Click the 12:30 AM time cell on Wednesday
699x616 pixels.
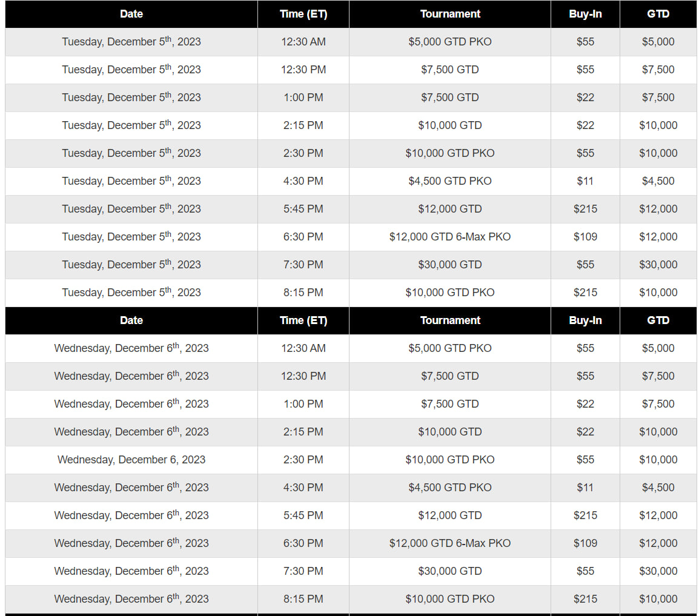(303, 348)
